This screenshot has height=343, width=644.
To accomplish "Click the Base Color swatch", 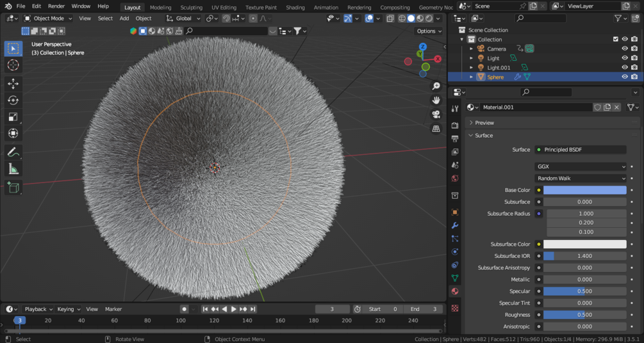I will [585, 190].
